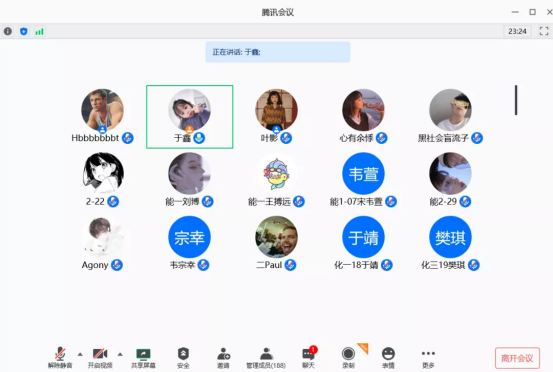The width and height of the screenshot is (553, 372).
Task: Check the green network signal icon
Action: click(x=40, y=31)
